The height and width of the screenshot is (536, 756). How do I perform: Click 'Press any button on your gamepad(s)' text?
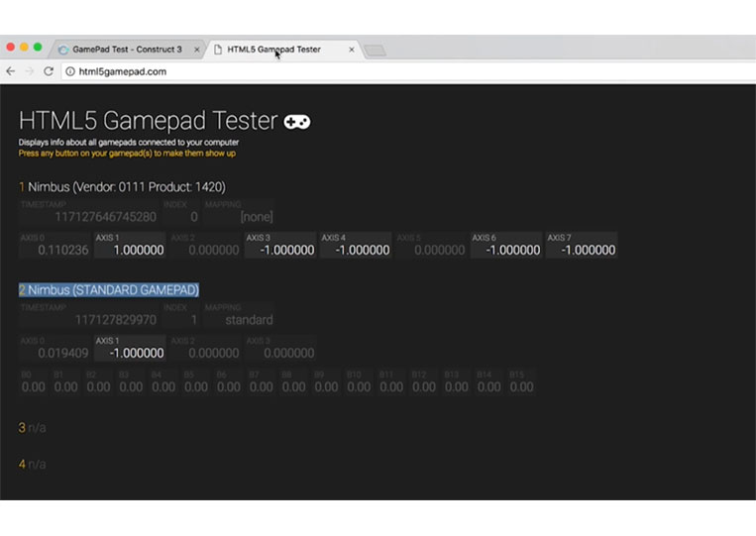coord(127,154)
